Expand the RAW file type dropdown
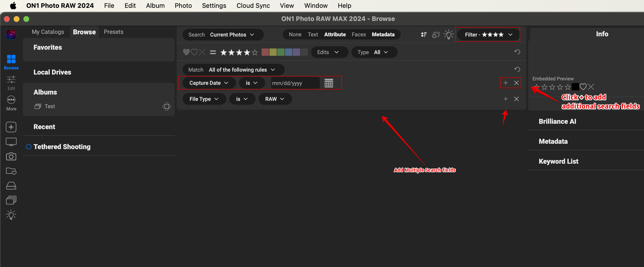 coord(275,99)
